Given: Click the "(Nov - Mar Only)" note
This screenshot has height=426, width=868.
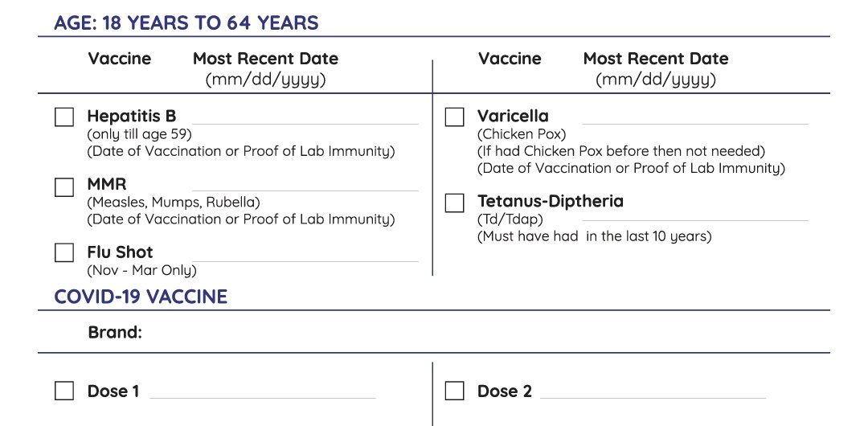Looking at the screenshot, I should pyautogui.click(x=141, y=270).
